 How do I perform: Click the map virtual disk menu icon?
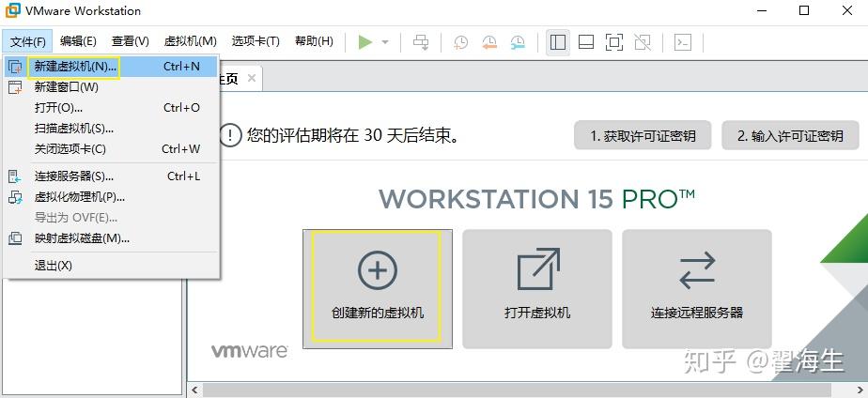[15, 238]
